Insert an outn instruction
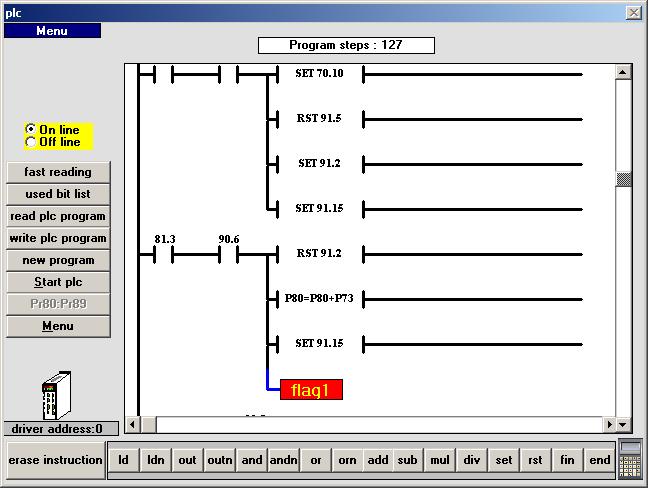This screenshot has width=648, height=488. coord(220,460)
